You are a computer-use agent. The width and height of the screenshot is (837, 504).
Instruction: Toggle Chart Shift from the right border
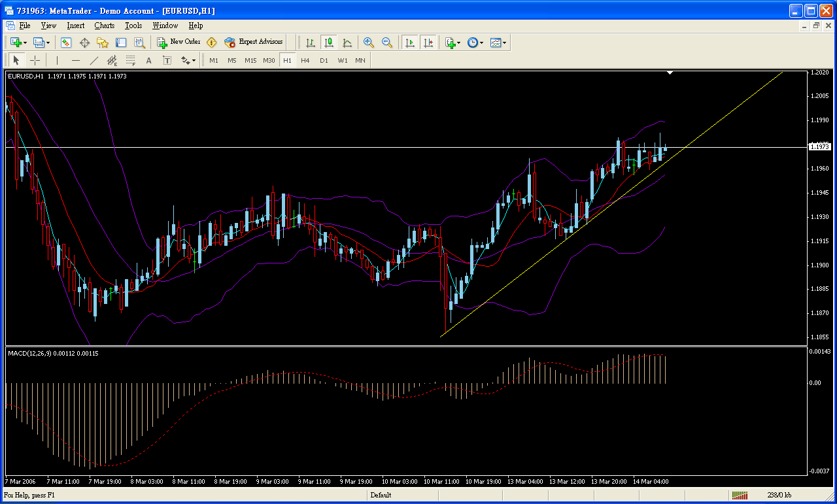pos(428,42)
